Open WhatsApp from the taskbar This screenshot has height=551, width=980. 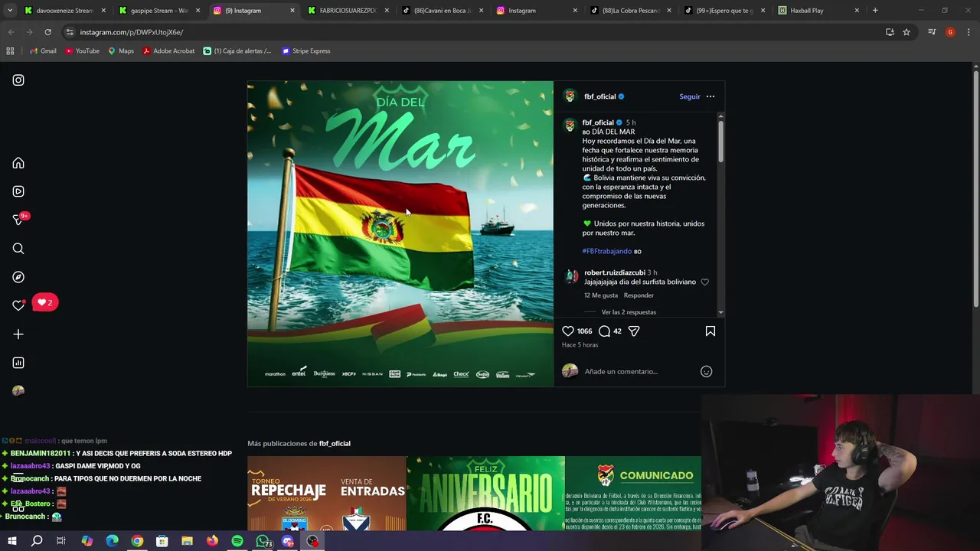coord(263,541)
